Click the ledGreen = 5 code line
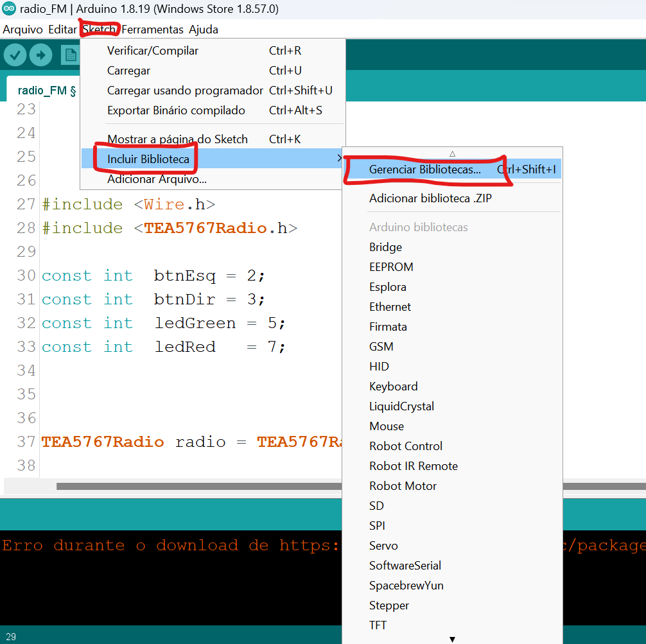 164,324
